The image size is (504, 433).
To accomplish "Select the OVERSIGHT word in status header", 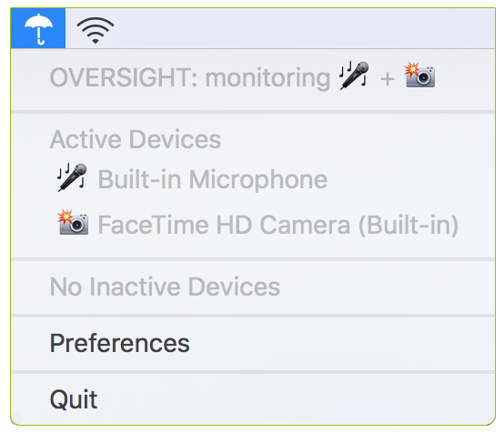I will coord(124,77).
